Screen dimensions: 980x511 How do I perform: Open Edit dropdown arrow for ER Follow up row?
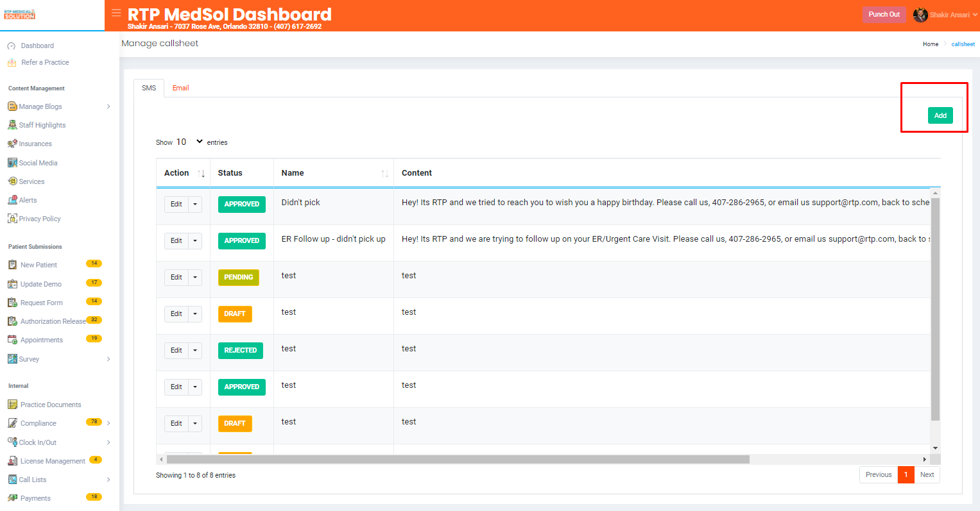(195, 240)
